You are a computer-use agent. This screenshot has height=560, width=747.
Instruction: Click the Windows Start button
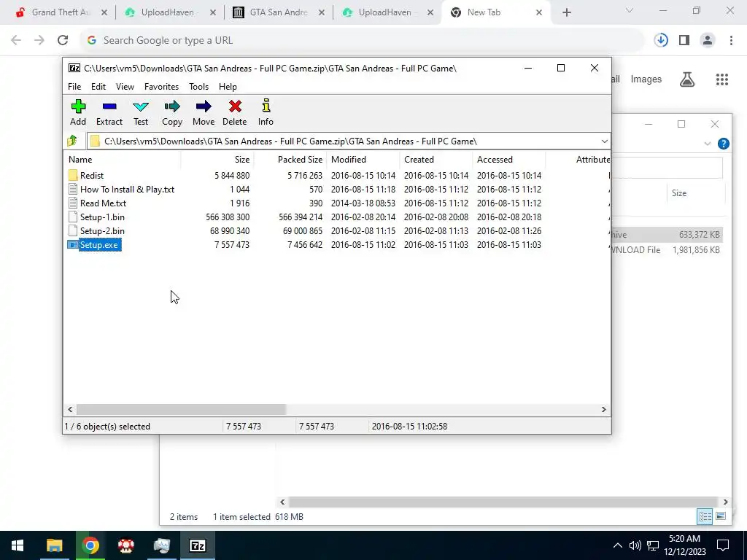[18, 545]
